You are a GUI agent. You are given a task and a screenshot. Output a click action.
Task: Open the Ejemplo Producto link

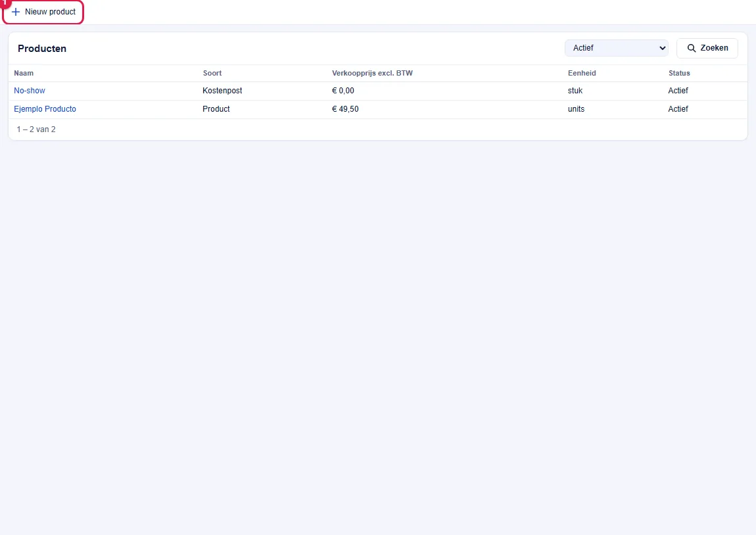coord(45,109)
